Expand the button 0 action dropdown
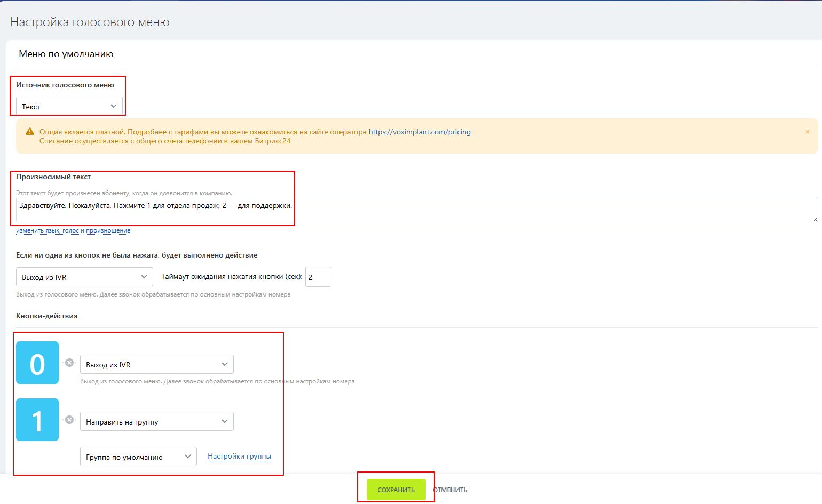The width and height of the screenshot is (822, 504). [156, 365]
